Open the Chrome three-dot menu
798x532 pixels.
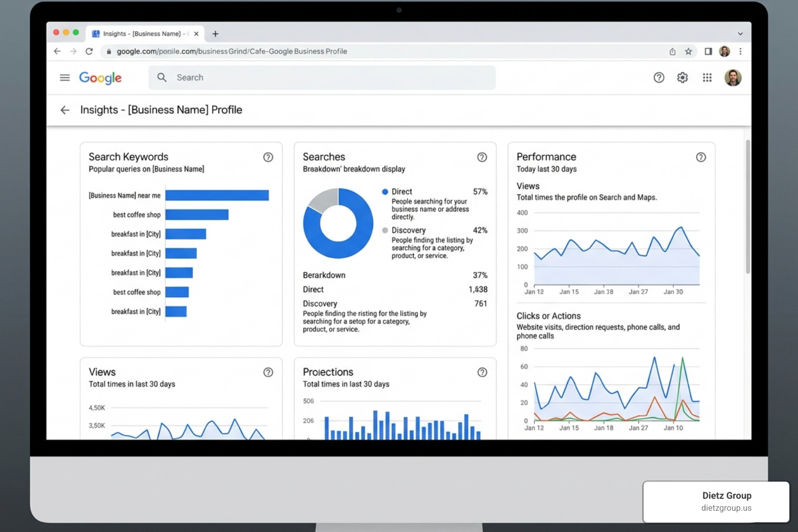coord(740,51)
